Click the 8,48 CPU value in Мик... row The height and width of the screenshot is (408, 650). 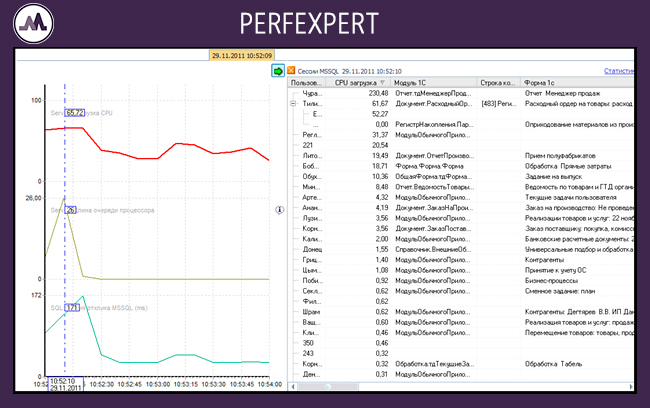tap(382, 187)
